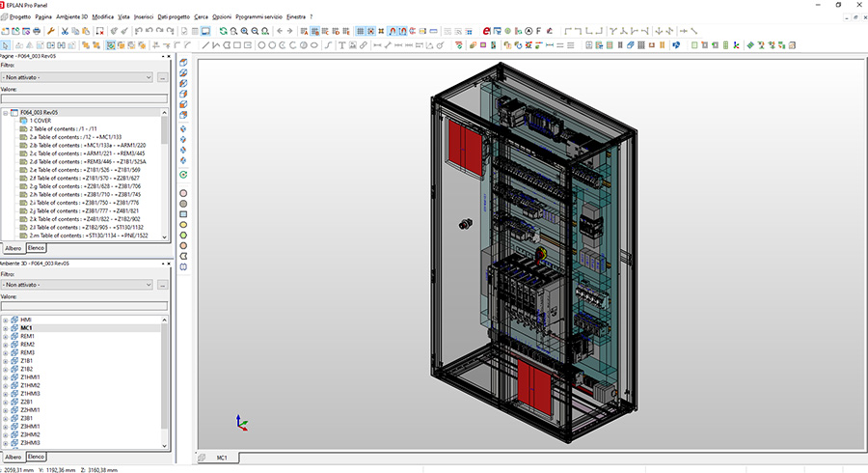Select the Line drawing tool
868x473 pixels.
point(206,44)
